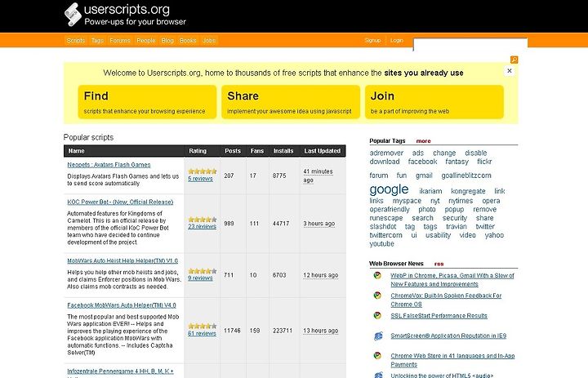This screenshot has width=588, height=378.
Task: Select the kongregate tag
Action: [x=468, y=191]
